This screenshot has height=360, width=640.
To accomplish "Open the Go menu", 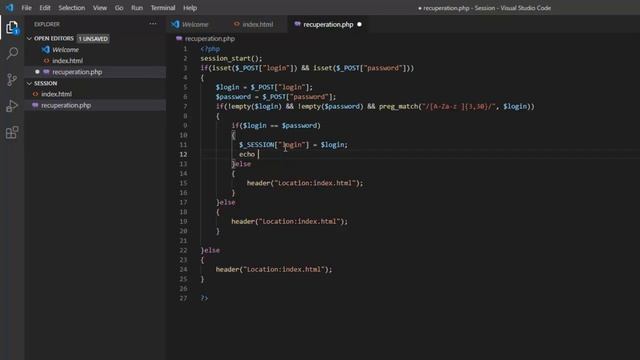I will point(119,8).
